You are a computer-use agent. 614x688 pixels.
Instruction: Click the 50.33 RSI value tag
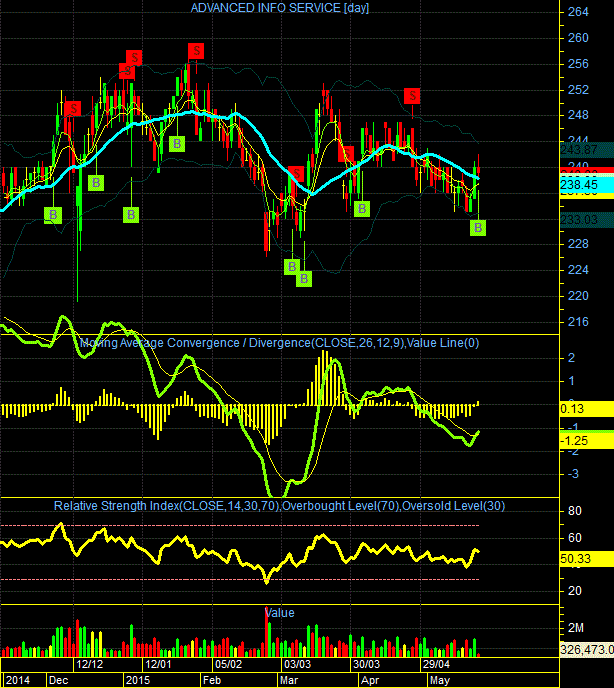(x=587, y=559)
